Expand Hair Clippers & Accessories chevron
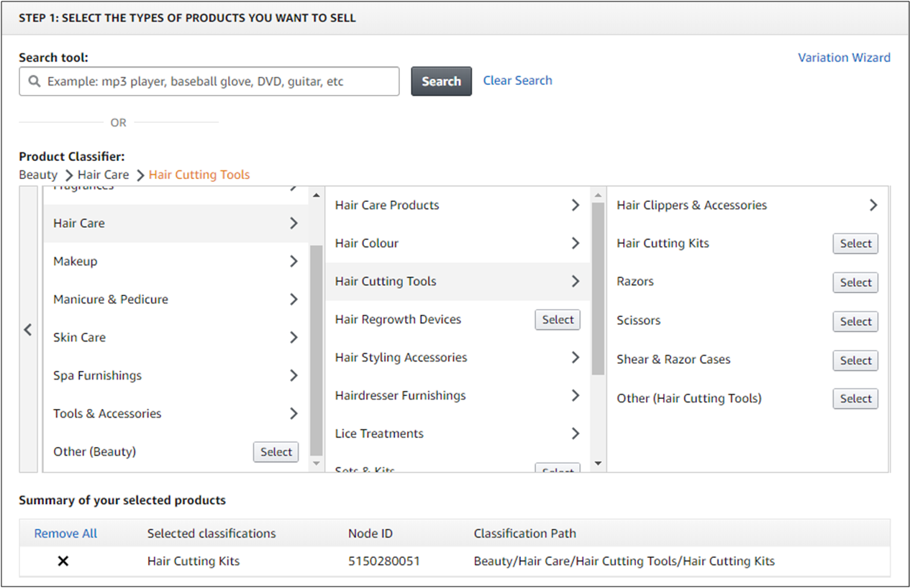910x588 pixels. [x=873, y=206]
